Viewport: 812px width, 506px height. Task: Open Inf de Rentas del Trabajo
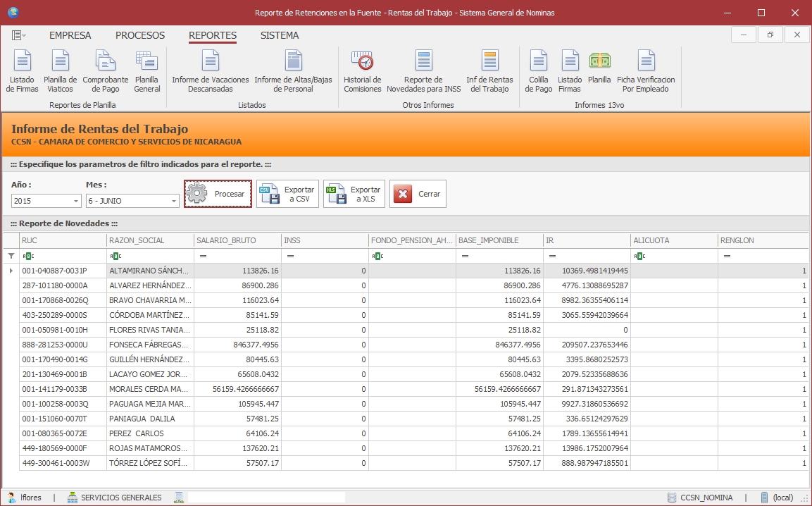[x=489, y=72]
